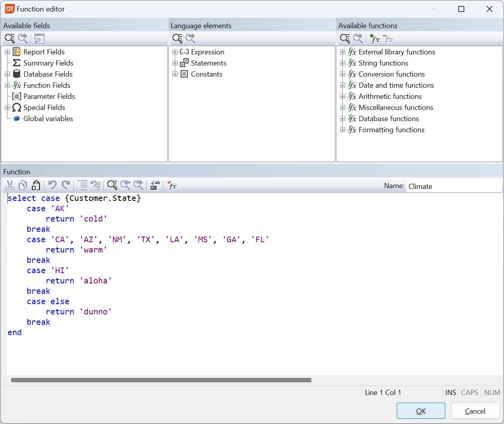The image size is (504, 424).
Task: Close the Function editor window
Action: [489, 9]
